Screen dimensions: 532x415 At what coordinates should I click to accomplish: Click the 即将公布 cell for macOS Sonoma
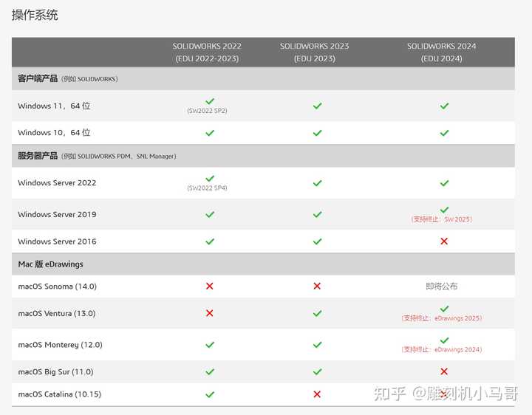tap(441, 287)
